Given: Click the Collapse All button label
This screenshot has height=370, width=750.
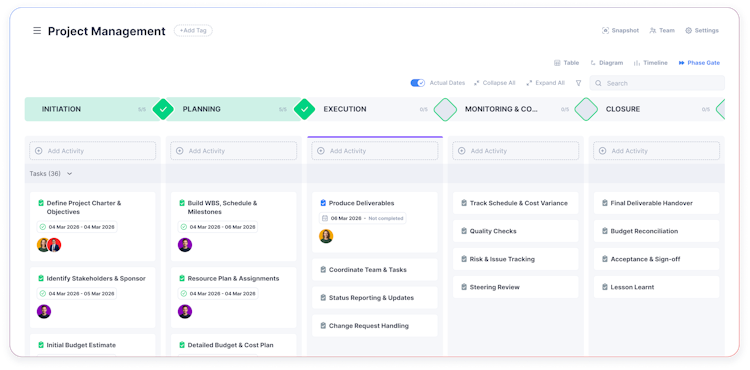Looking at the screenshot, I should pyautogui.click(x=499, y=83).
